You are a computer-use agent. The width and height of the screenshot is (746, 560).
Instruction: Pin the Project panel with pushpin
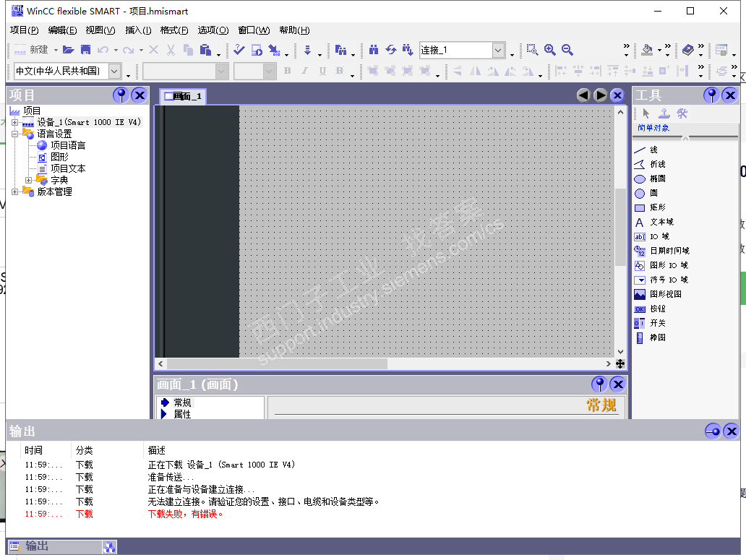click(x=121, y=95)
